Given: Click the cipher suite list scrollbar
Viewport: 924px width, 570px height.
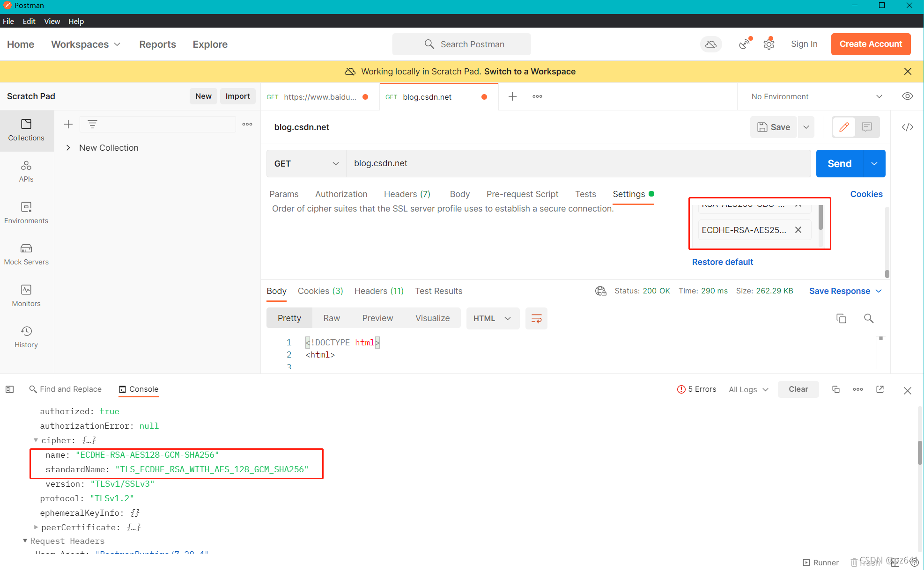Looking at the screenshot, I should 820,218.
